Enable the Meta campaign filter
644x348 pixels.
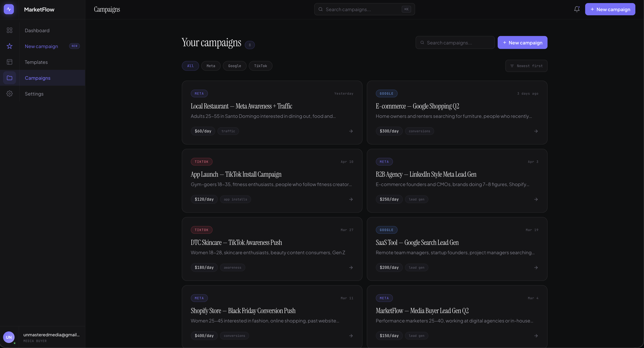pyautogui.click(x=211, y=66)
